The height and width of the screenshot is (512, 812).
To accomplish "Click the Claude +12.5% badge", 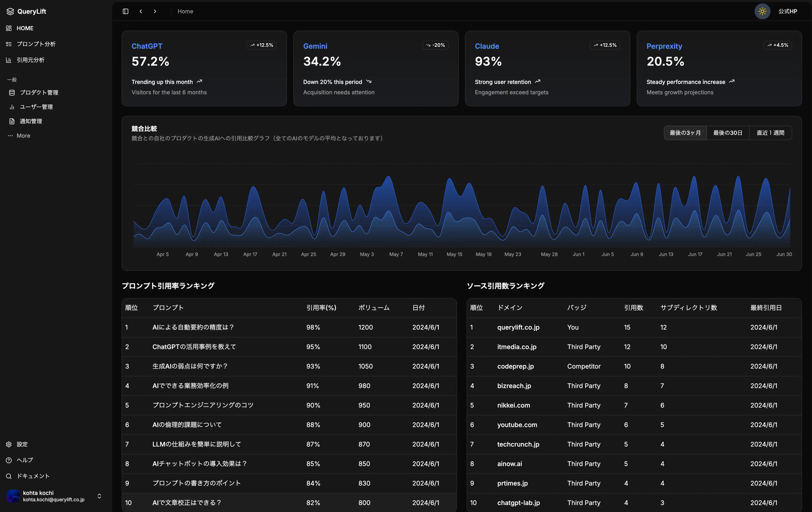I will tap(605, 45).
